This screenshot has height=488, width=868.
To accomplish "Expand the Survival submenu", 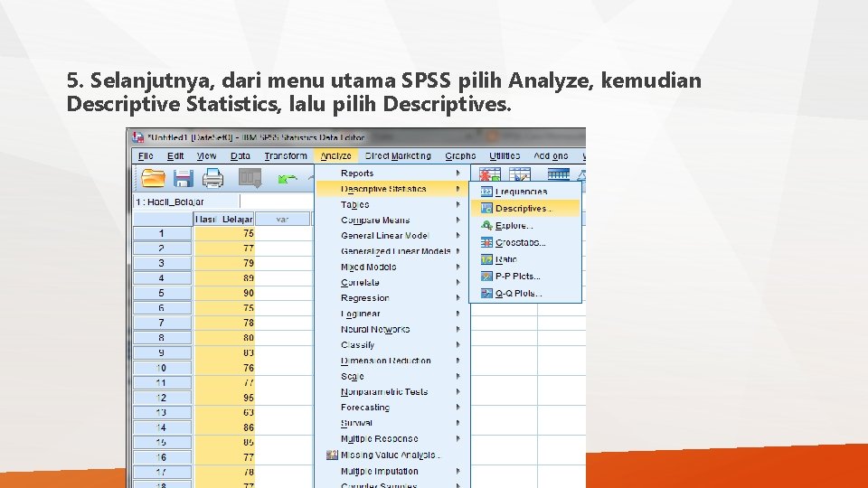I will tap(392, 423).
